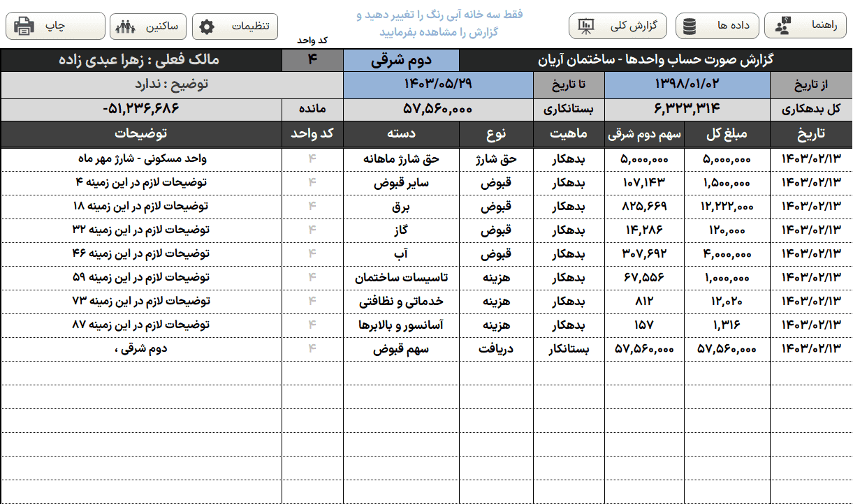Click the گاز category cell
This screenshot has height=504, width=853.
point(401,230)
